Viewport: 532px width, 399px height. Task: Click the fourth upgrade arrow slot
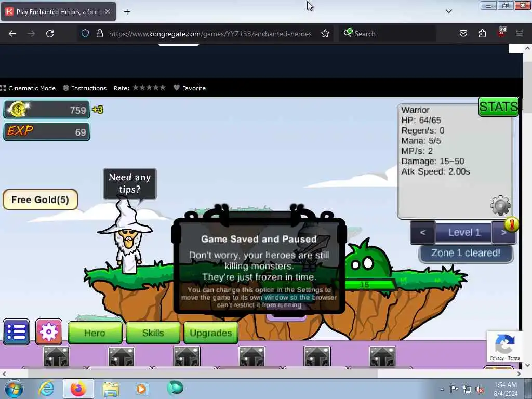point(252,356)
